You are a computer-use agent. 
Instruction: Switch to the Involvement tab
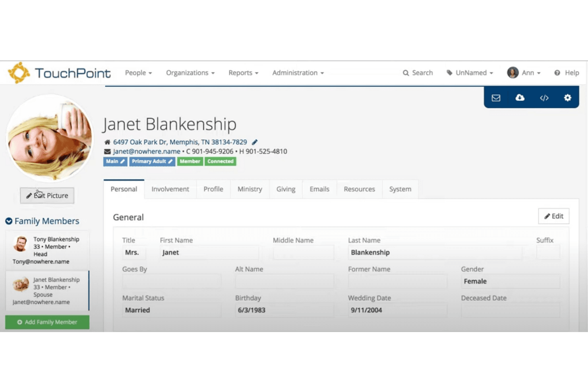click(x=170, y=189)
